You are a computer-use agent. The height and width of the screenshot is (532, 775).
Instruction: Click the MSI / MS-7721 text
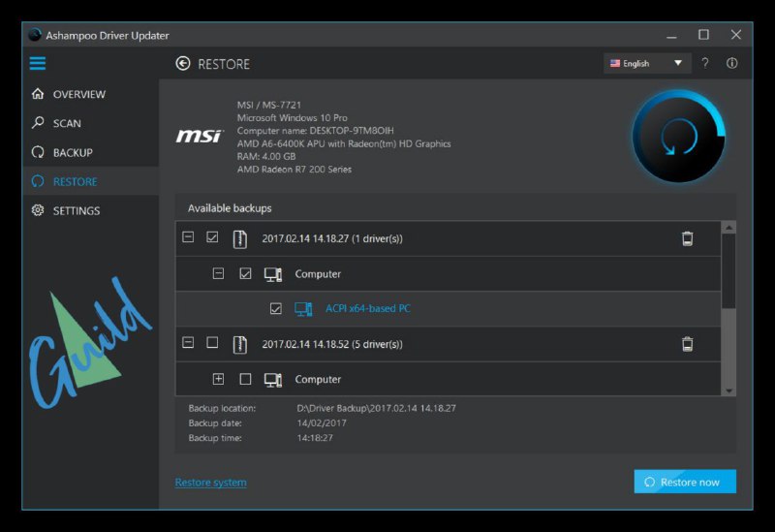tap(269, 105)
